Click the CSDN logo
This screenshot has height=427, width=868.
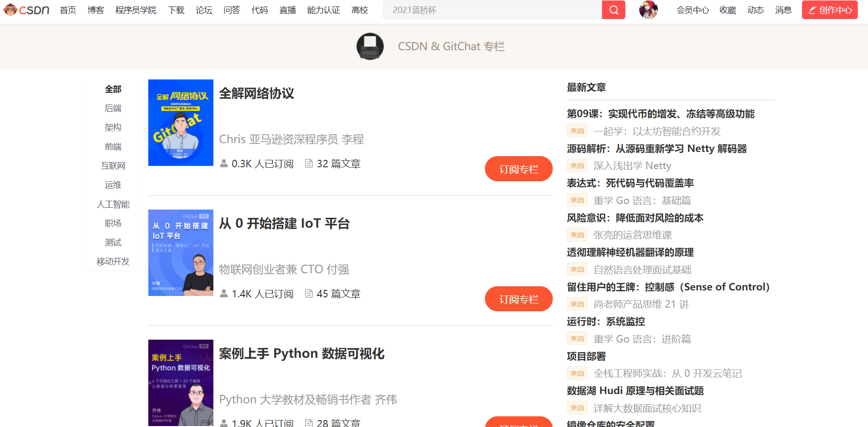coord(26,10)
